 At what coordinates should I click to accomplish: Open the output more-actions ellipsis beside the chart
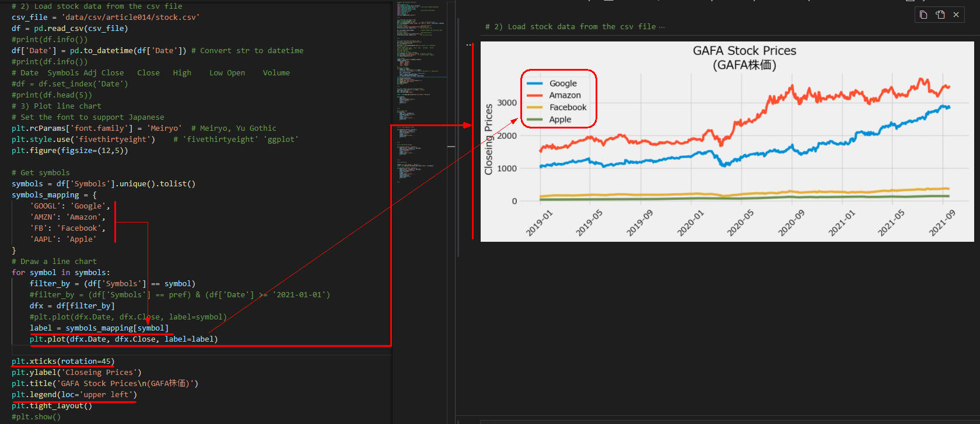click(468, 45)
